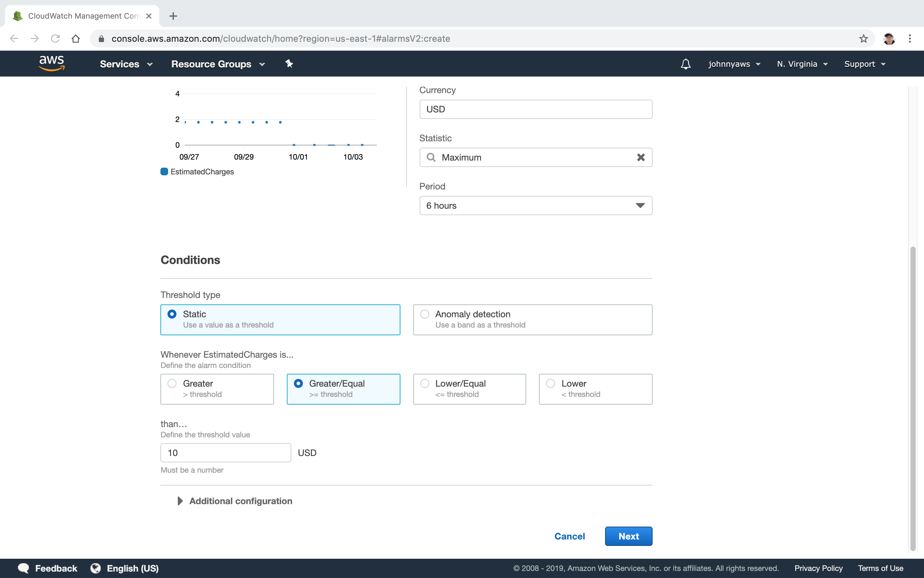Choose the Lower condition option

tap(595, 389)
